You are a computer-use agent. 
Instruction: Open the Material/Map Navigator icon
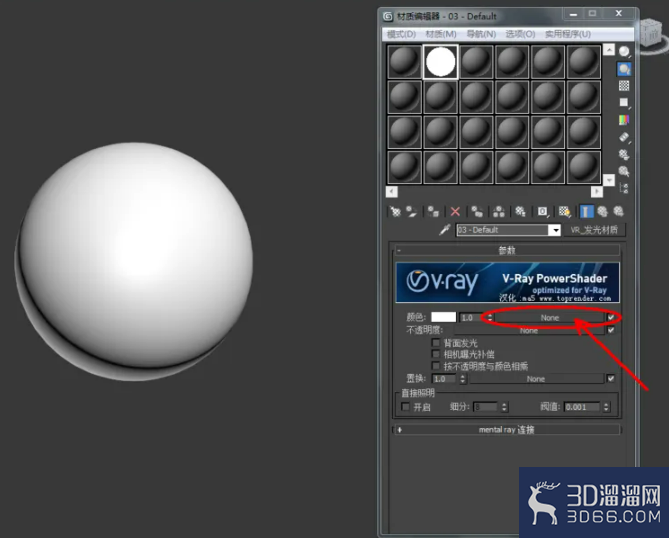624,188
